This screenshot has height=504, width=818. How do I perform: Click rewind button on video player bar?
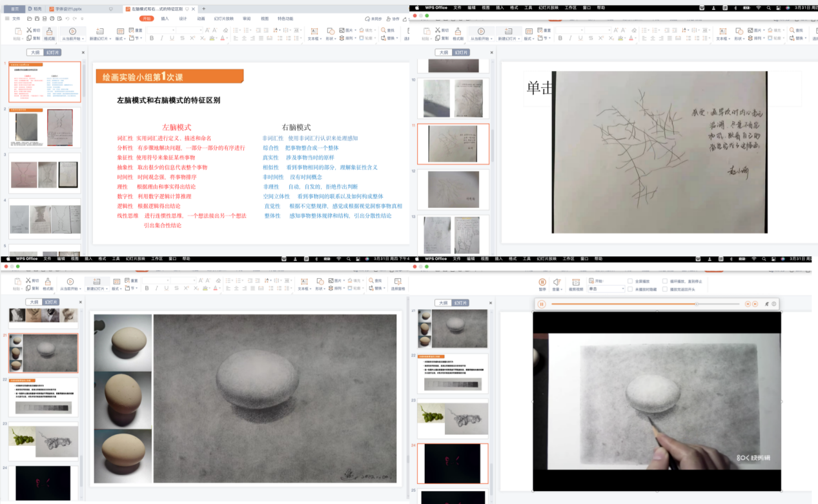point(748,304)
